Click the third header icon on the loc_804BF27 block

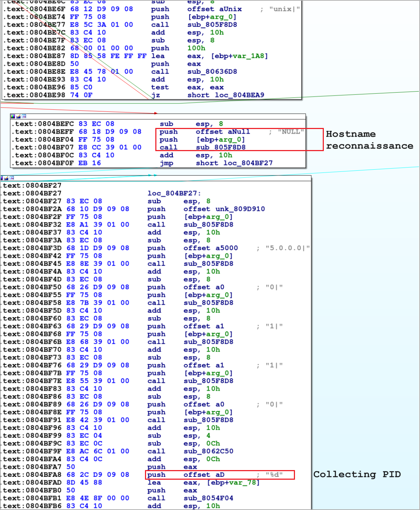tap(12, 178)
